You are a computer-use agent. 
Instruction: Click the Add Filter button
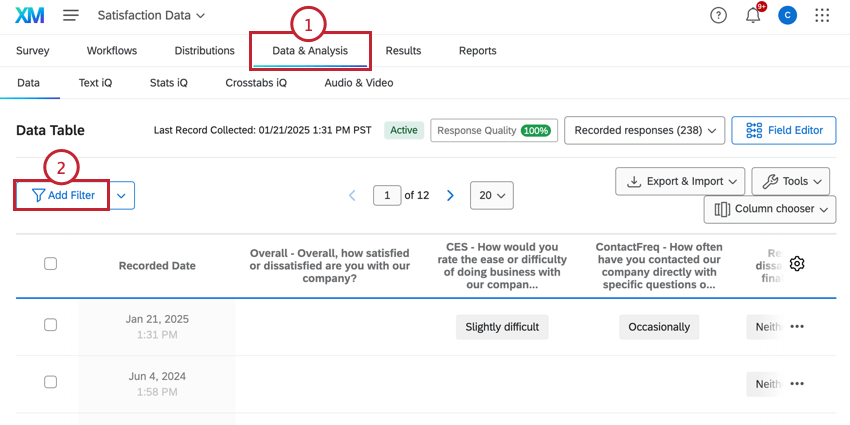(63, 195)
